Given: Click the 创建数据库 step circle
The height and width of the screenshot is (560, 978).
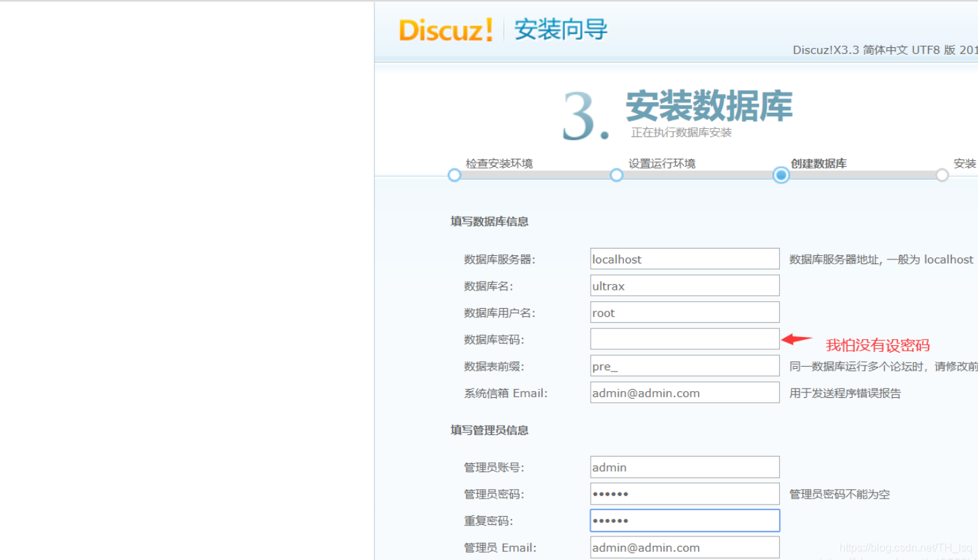Looking at the screenshot, I should pos(781,175).
